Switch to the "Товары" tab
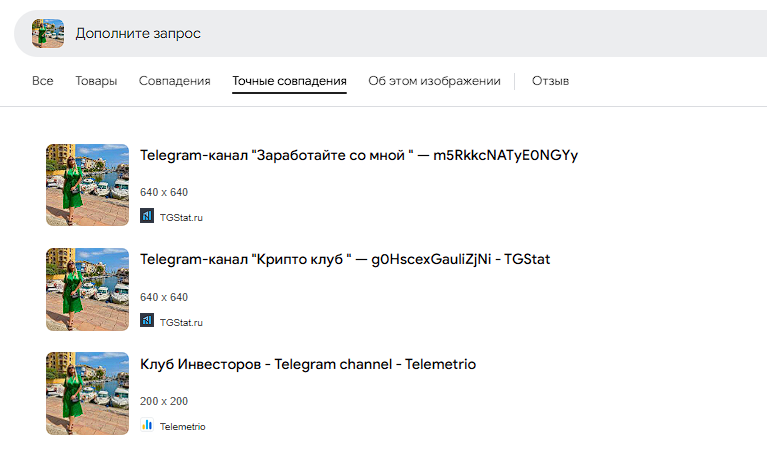 click(96, 81)
